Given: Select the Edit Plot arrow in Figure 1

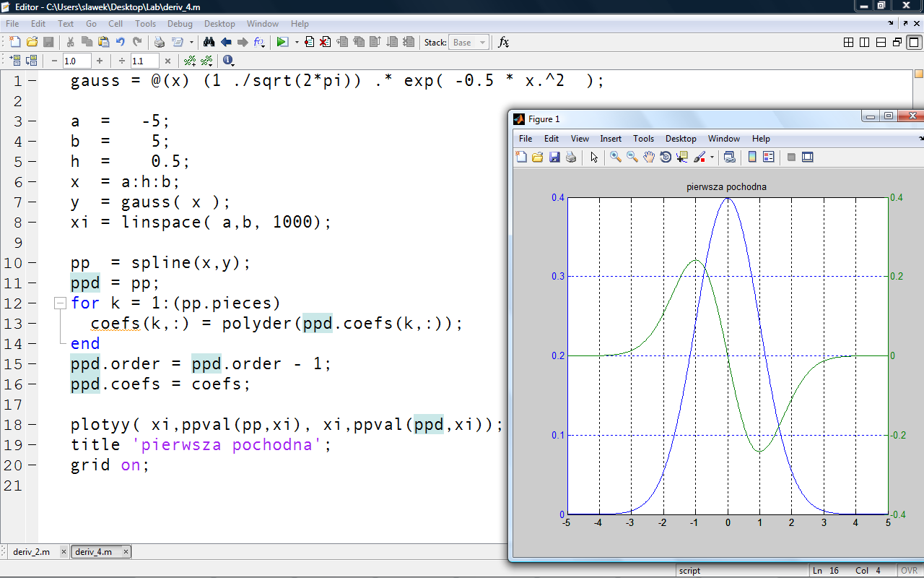Looking at the screenshot, I should (594, 157).
